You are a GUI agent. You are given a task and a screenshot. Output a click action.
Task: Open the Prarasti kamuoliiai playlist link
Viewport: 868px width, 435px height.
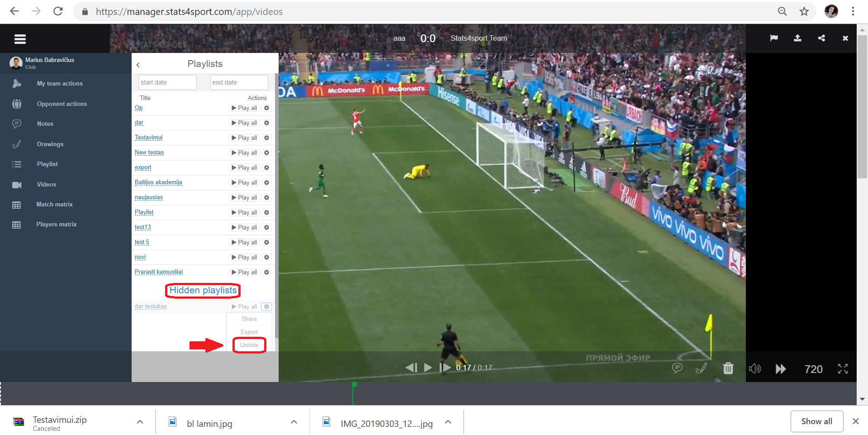[x=159, y=272]
